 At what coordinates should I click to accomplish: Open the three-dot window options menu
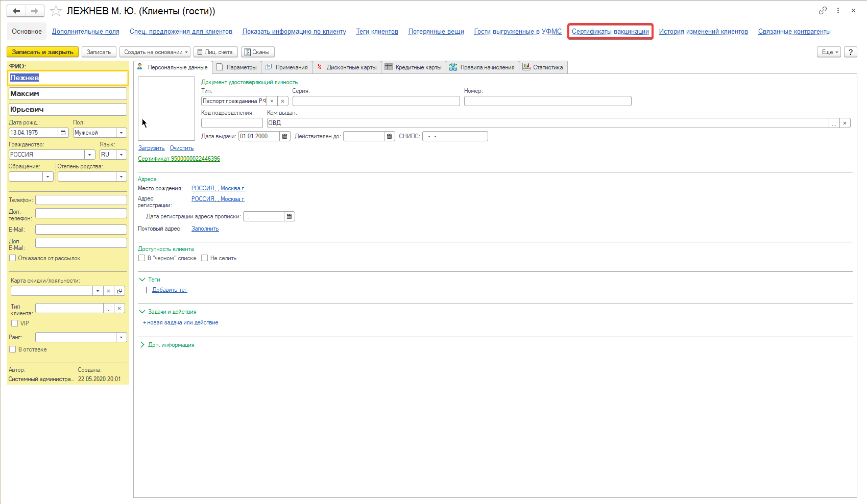[x=838, y=10]
